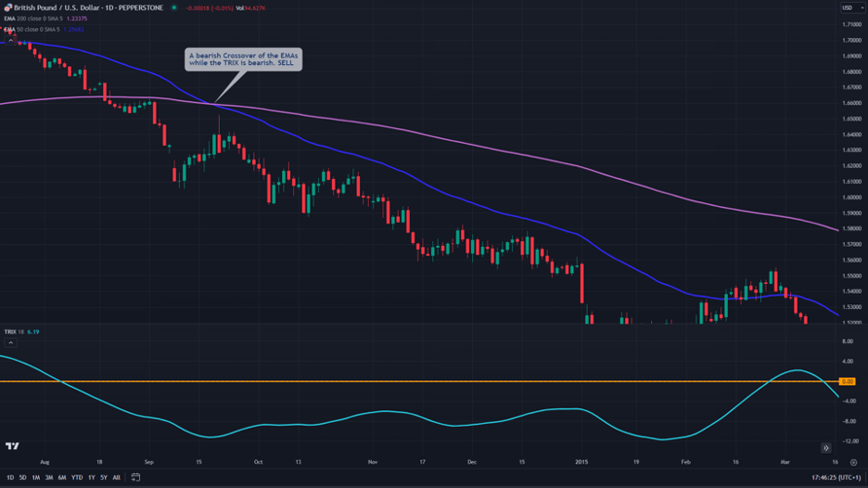The width and height of the screenshot is (868, 488).
Task: Click the 1.70000 price scale label
Action: tap(852, 41)
